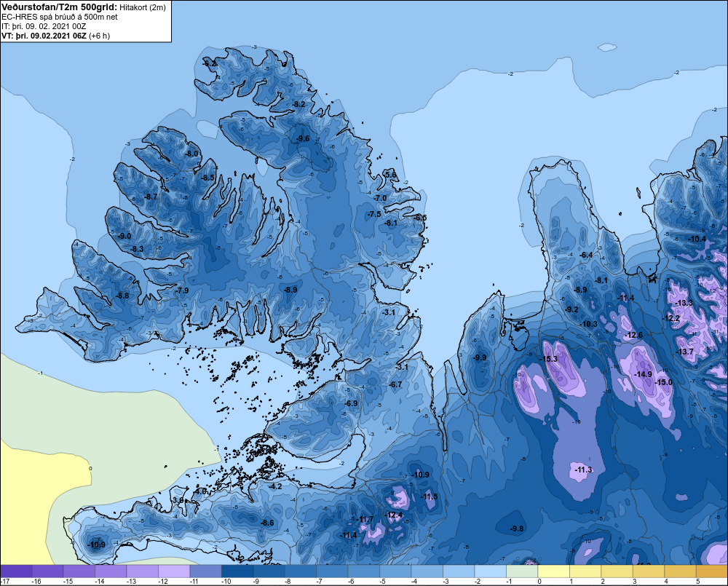Image resolution: width=728 pixels, height=586 pixels.
Task: Click the '-8.7' temperature label
Action: pos(151,197)
